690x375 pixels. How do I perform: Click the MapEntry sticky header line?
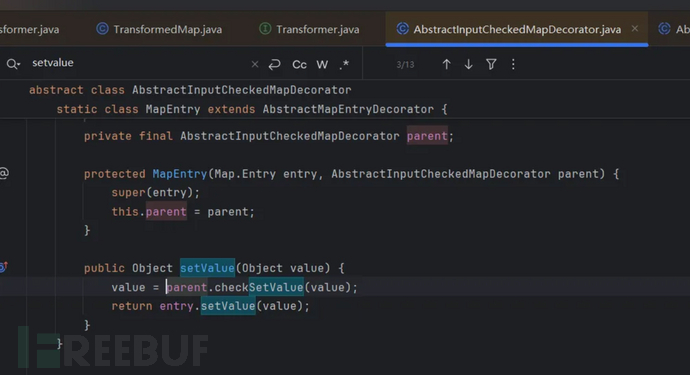click(x=252, y=109)
